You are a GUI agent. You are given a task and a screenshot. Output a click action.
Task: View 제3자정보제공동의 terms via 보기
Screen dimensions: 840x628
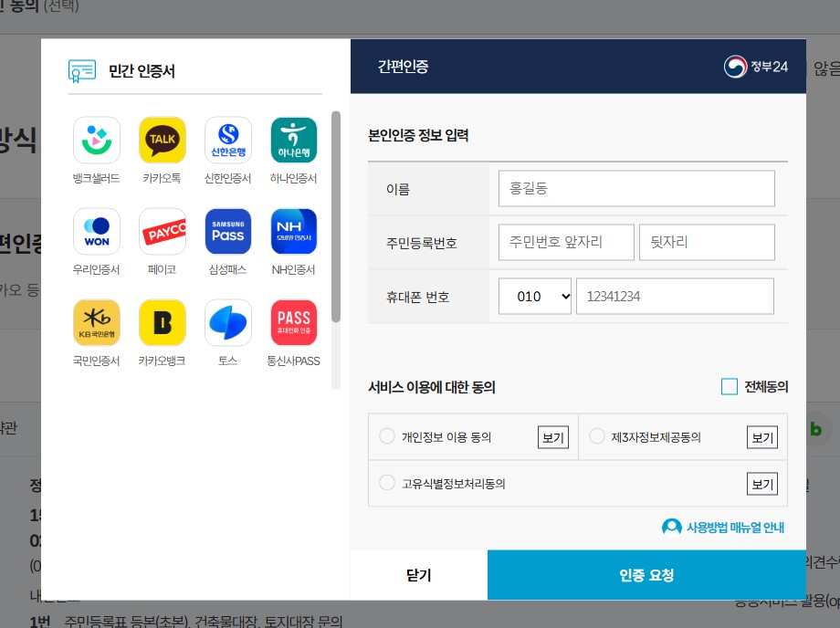(x=762, y=437)
